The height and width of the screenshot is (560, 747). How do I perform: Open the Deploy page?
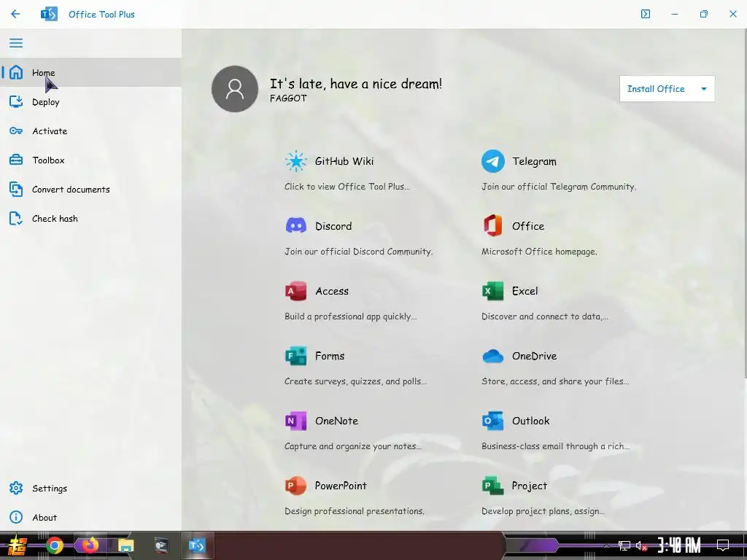46,102
